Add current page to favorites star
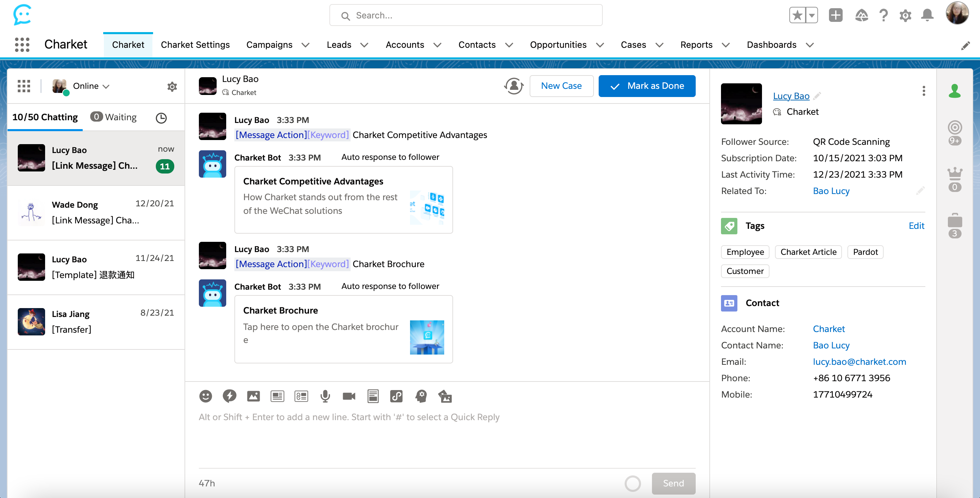The height and width of the screenshot is (498, 980). point(797,16)
